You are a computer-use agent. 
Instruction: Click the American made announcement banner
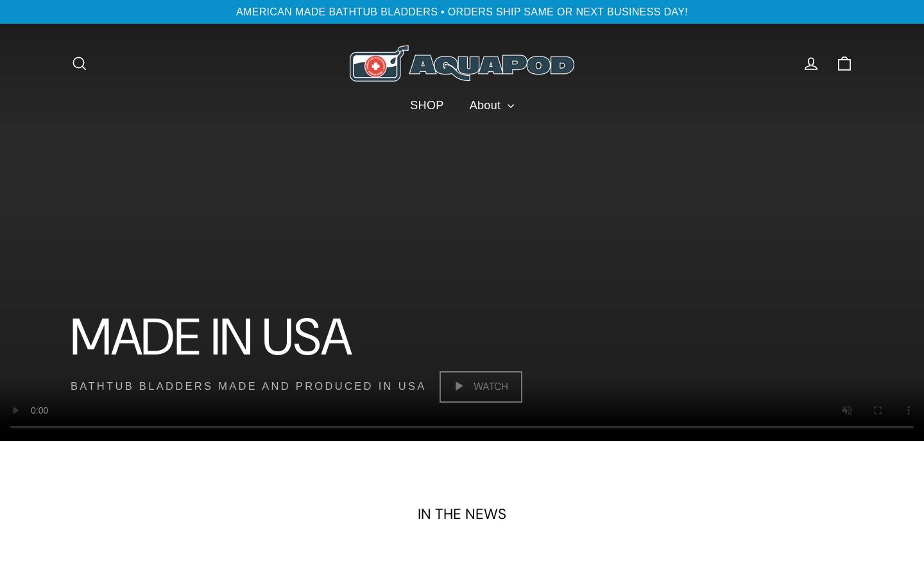[x=462, y=12]
